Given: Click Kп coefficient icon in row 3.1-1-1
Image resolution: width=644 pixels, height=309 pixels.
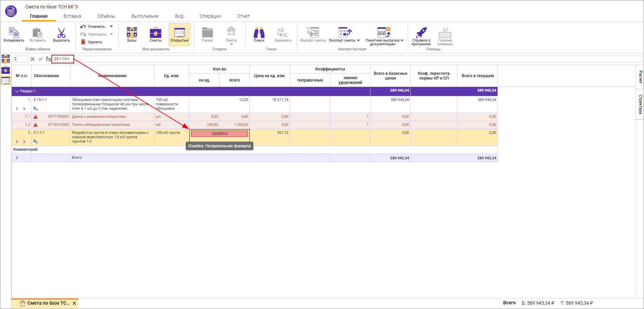Looking at the screenshot, I should tap(36, 141).
